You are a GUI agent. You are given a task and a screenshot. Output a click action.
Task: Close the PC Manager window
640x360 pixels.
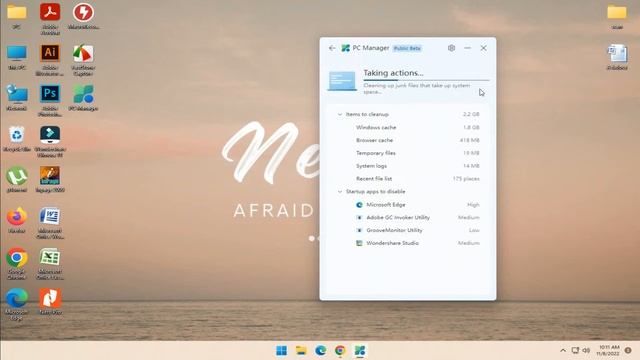point(483,48)
